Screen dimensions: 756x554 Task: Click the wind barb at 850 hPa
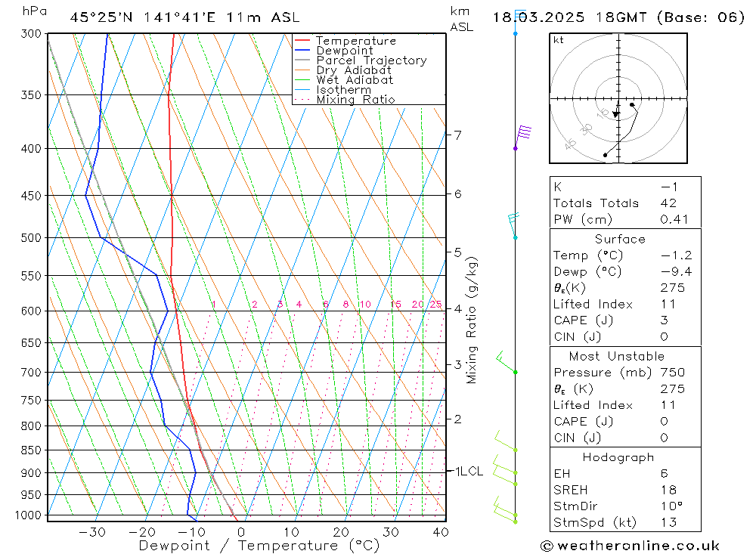pyautogui.click(x=507, y=441)
